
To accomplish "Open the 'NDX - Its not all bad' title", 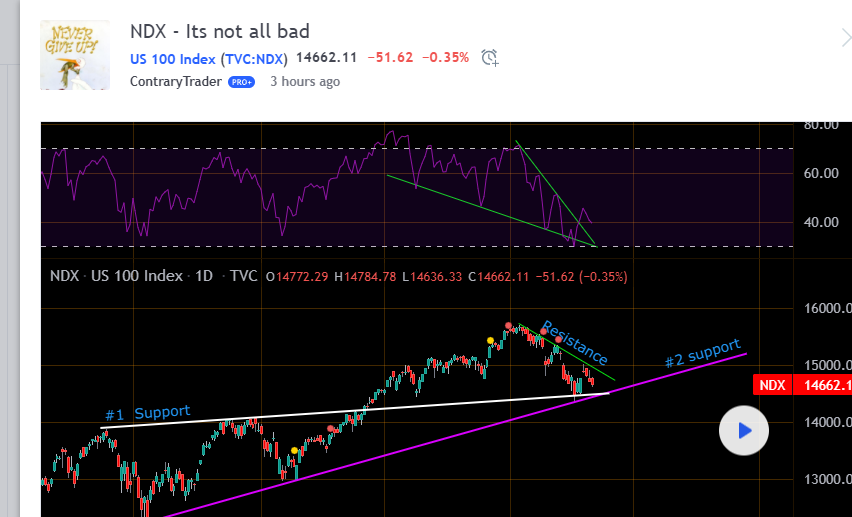I will point(219,31).
